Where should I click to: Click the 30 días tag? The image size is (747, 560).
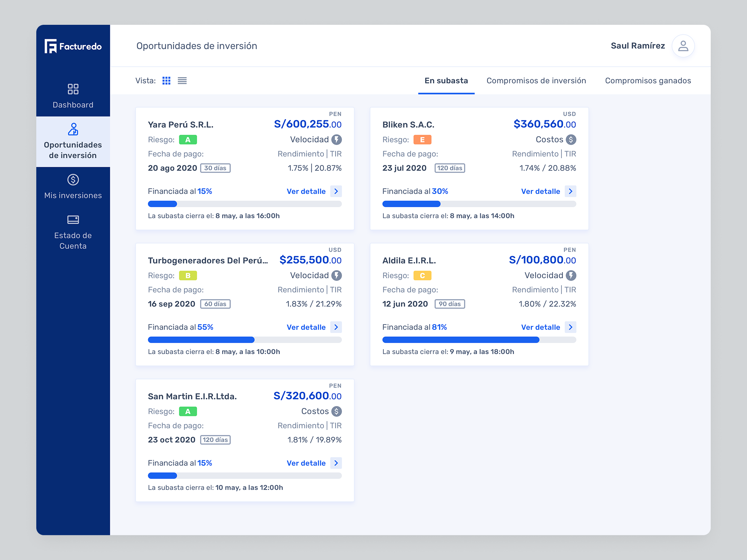coord(215,168)
